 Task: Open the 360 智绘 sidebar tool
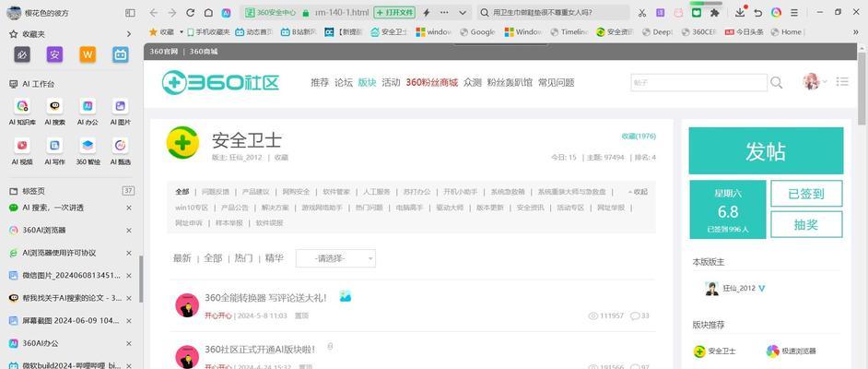point(88,151)
